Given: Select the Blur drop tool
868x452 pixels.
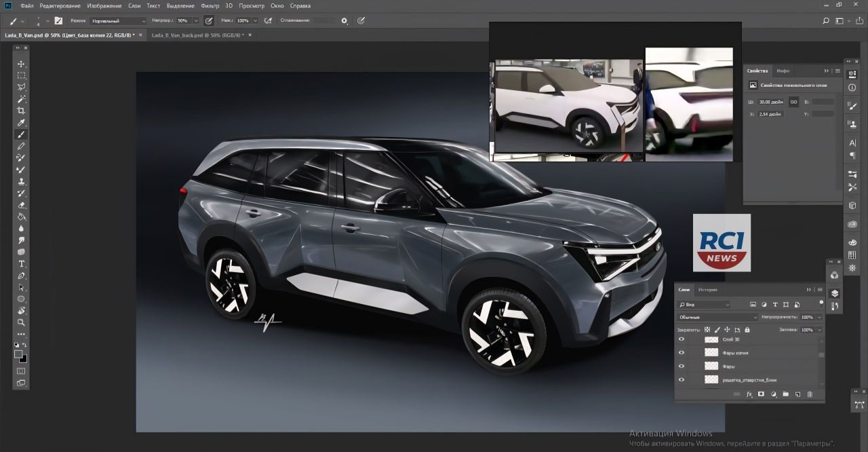Looking at the screenshot, I should (21, 228).
